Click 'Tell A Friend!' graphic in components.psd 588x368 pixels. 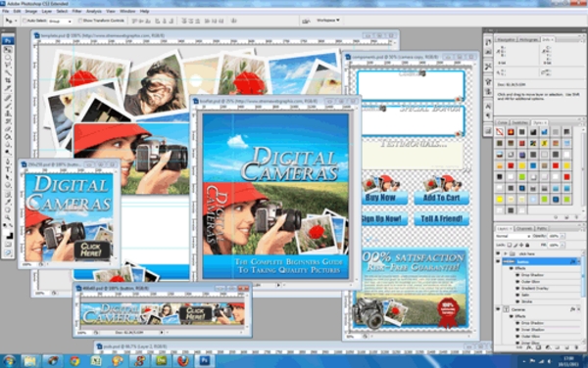coord(441,219)
